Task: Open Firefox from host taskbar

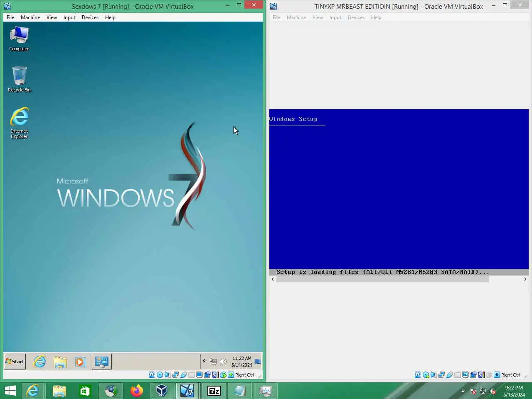Action: click(136, 391)
